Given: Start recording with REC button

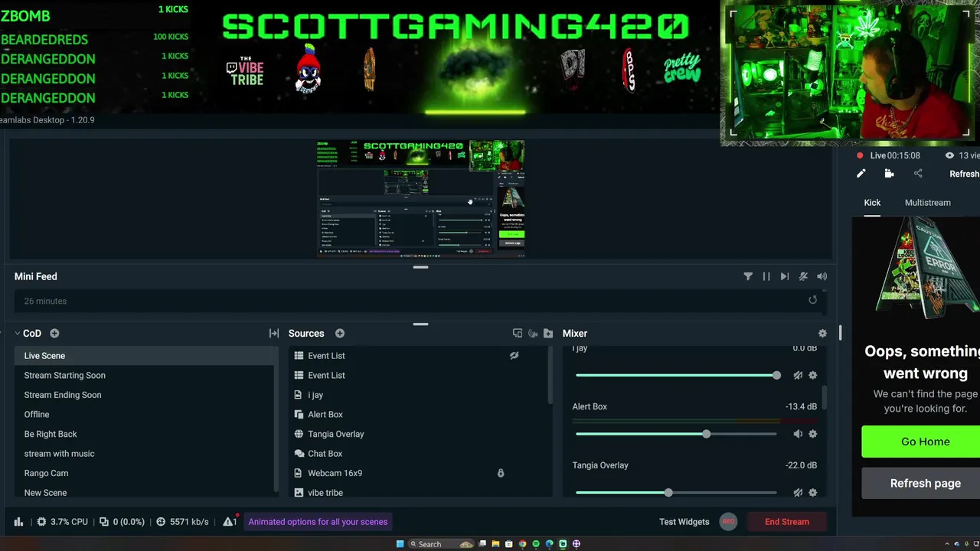Looking at the screenshot, I should [x=728, y=522].
